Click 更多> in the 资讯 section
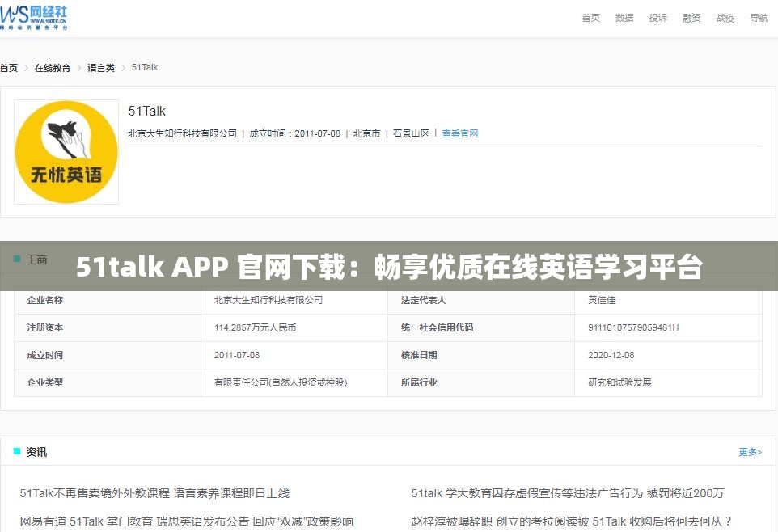 pyautogui.click(x=749, y=452)
